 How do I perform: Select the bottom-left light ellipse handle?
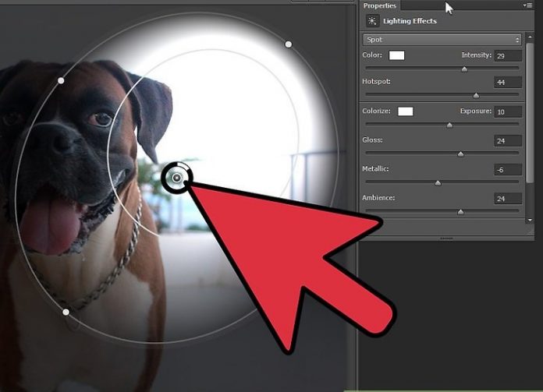(x=66, y=312)
